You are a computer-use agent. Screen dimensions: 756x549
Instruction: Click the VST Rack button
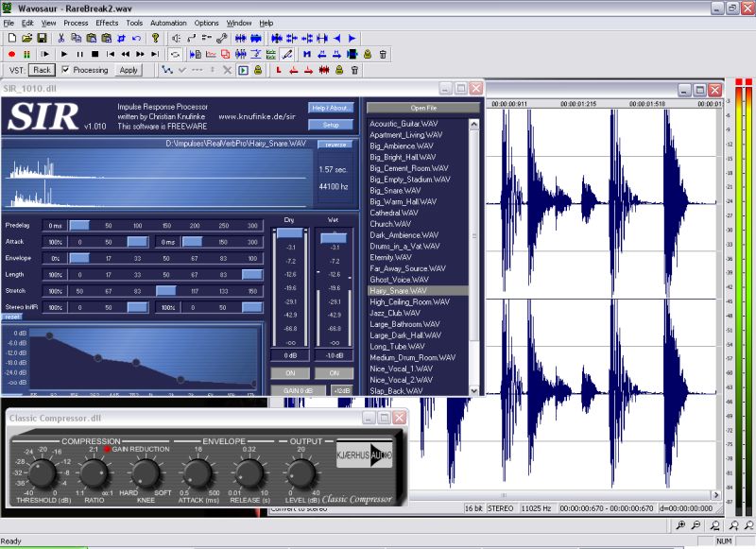coord(42,70)
